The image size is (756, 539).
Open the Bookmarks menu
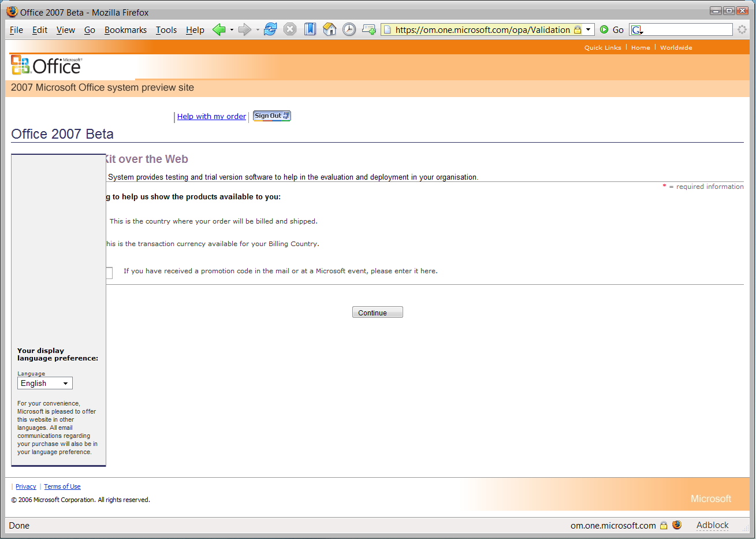[125, 30]
